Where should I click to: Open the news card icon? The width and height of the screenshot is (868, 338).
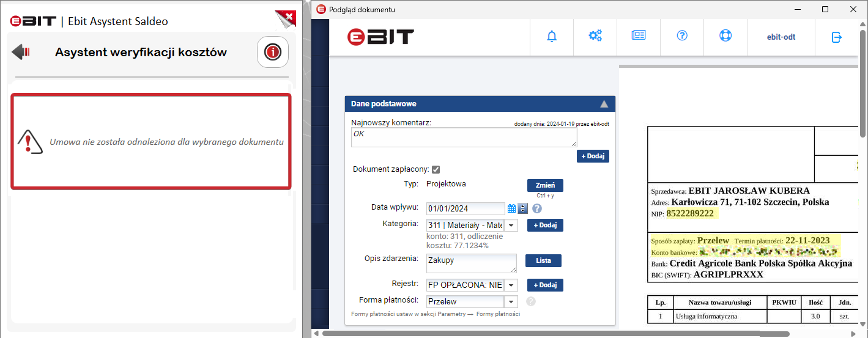(x=639, y=36)
